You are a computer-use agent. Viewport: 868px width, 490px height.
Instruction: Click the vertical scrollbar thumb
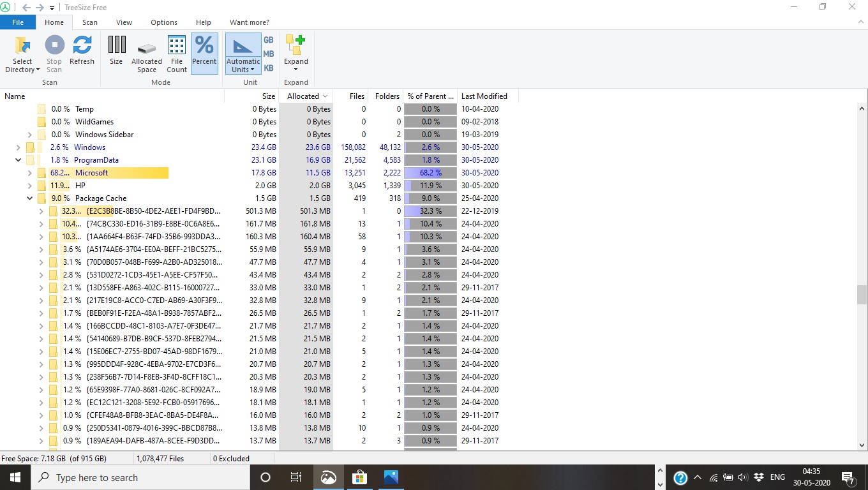click(862, 295)
